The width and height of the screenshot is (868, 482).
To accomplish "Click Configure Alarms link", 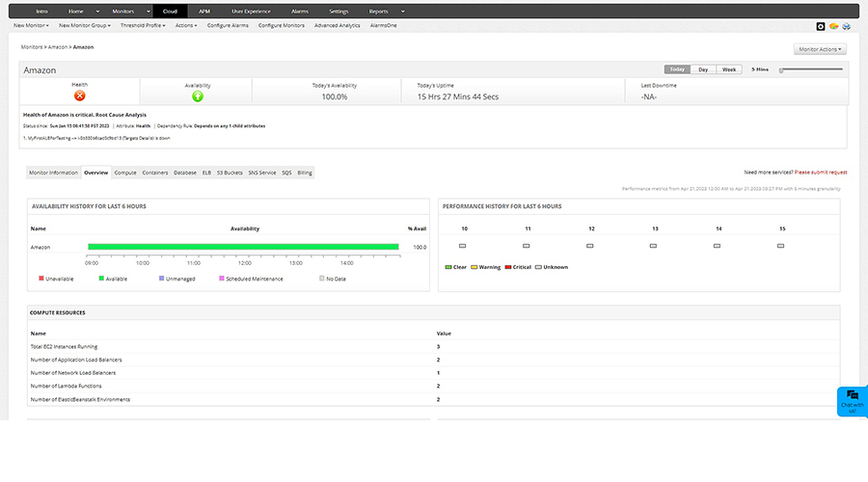I will [x=228, y=25].
